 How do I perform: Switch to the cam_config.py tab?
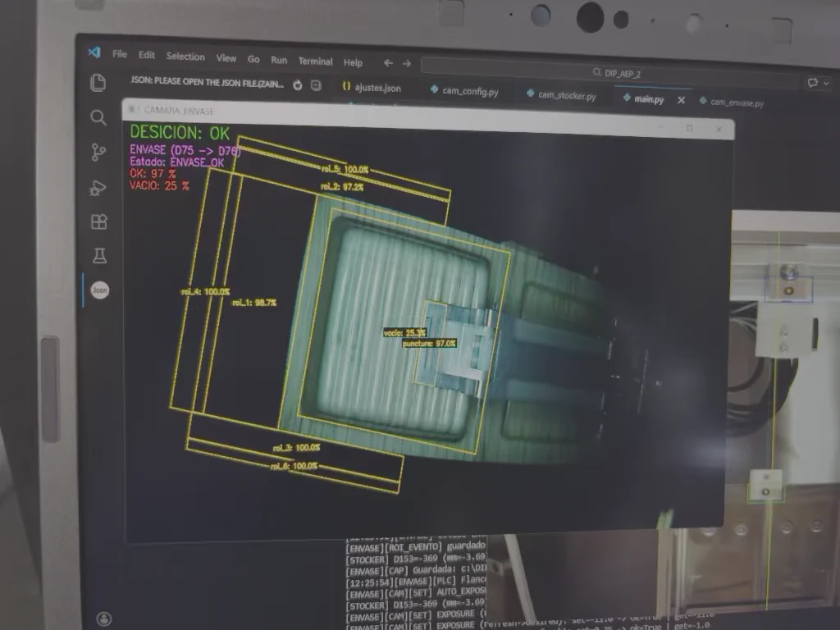click(x=464, y=91)
